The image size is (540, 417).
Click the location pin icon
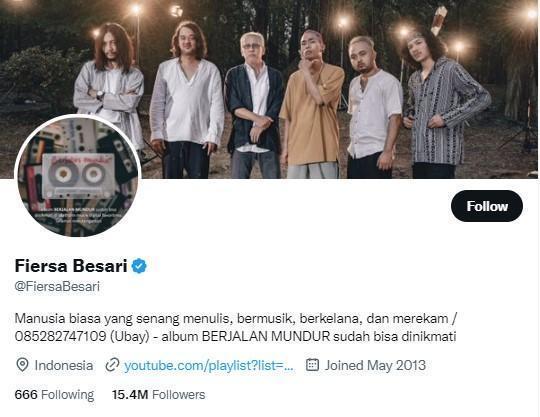point(22,365)
